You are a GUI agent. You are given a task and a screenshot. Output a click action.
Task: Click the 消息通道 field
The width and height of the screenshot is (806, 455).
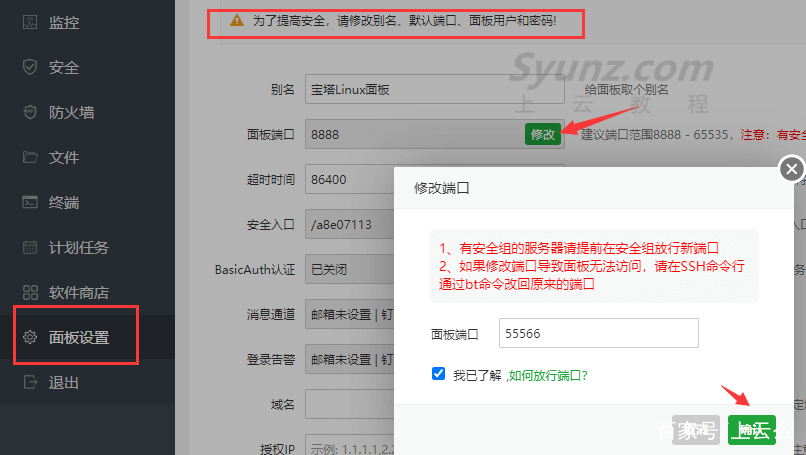coord(350,314)
